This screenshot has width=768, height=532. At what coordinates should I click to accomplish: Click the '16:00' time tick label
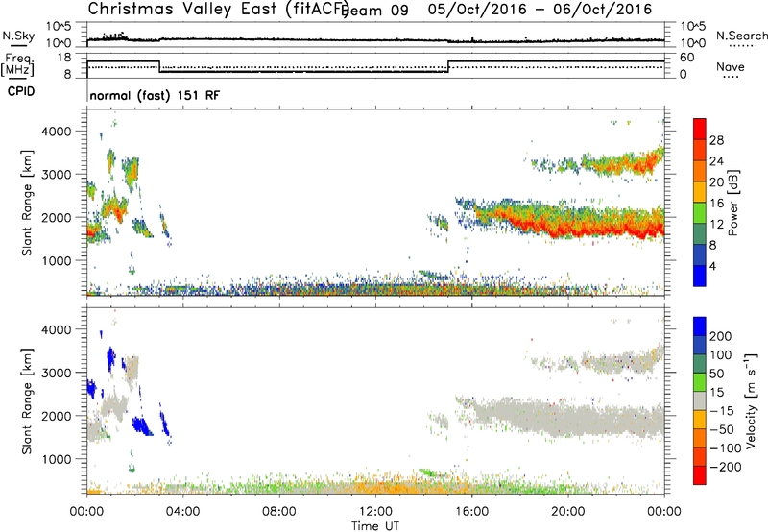click(471, 512)
